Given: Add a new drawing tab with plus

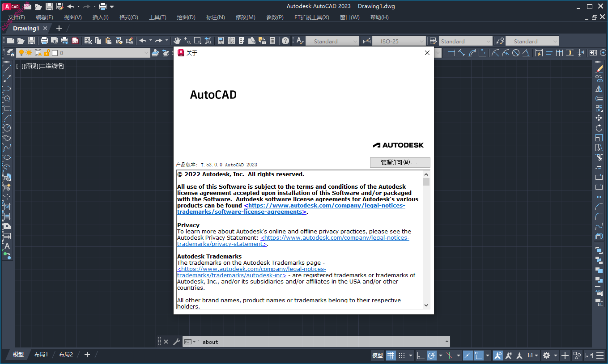Looking at the screenshot, I should (59, 28).
